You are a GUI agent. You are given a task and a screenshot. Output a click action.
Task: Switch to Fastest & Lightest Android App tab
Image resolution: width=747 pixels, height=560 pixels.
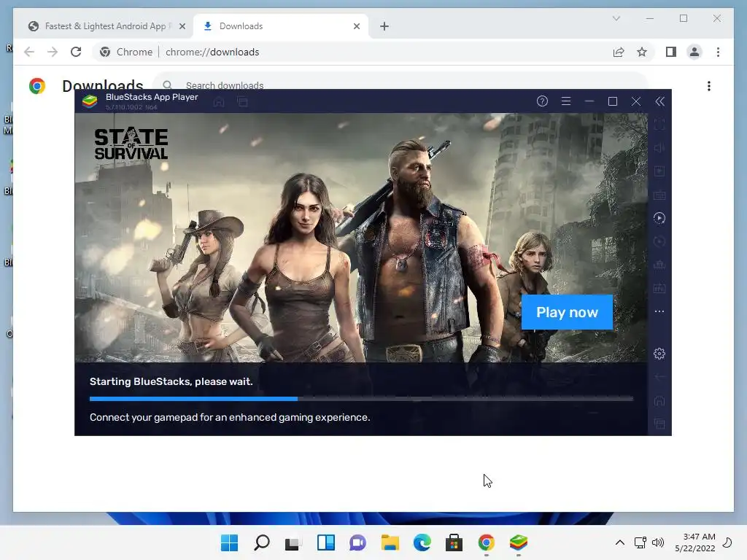pyautogui.click(x=105, y=26)
